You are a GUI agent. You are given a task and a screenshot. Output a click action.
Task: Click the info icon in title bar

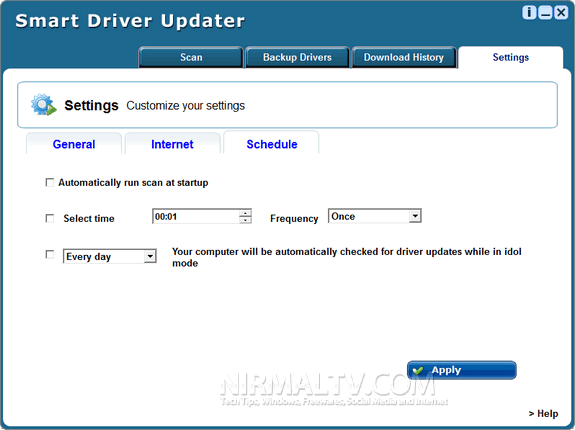tap(529, 13)
